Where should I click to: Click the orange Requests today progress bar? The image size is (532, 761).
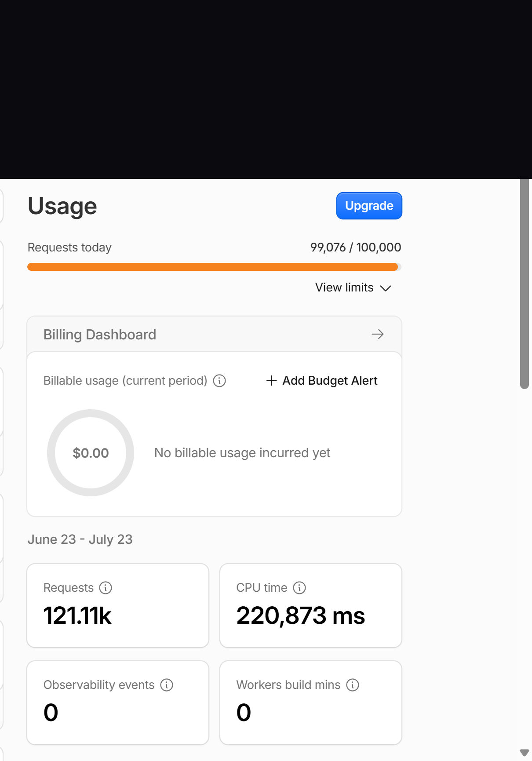(x=214, y=267)
